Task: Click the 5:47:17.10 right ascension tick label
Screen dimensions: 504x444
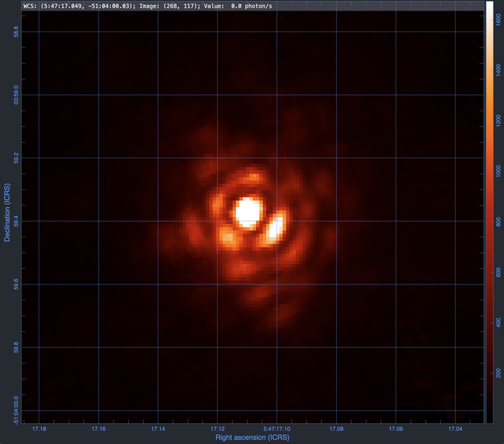Action: click(x=276, y=429)
